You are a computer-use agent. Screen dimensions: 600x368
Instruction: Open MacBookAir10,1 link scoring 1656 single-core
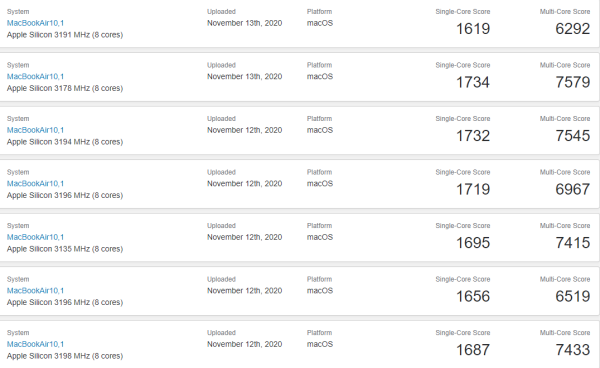click(35, 291)
